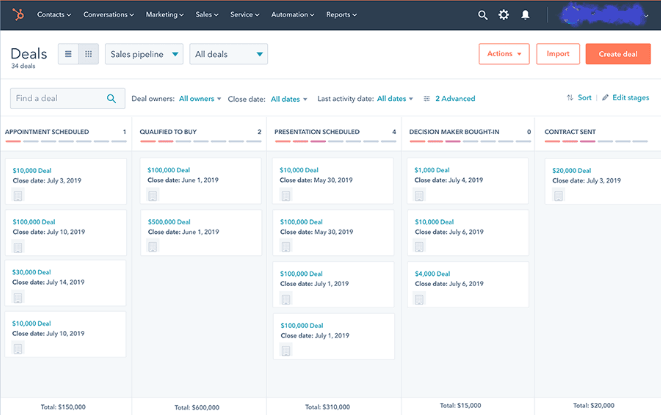The image size is (661, 415).
Task: Click the Create deal button
Action: pos(617,54)
